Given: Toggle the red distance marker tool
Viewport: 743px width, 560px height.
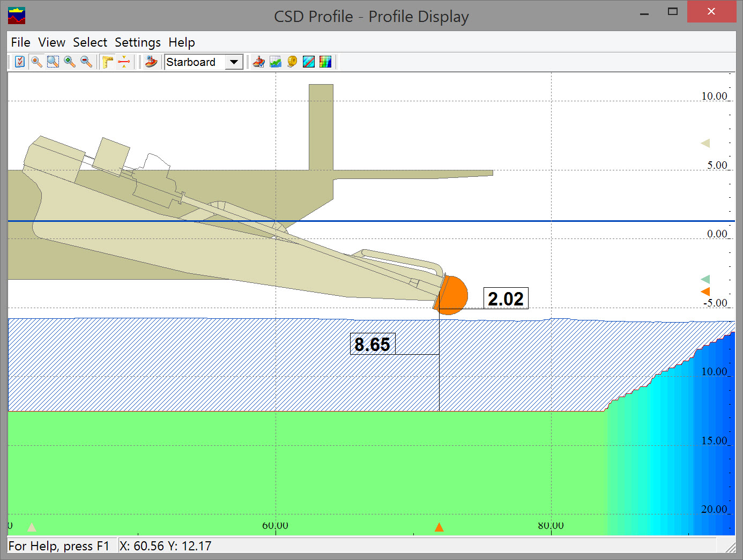Looking at the screenshot, I should click(x=124, y=62).
